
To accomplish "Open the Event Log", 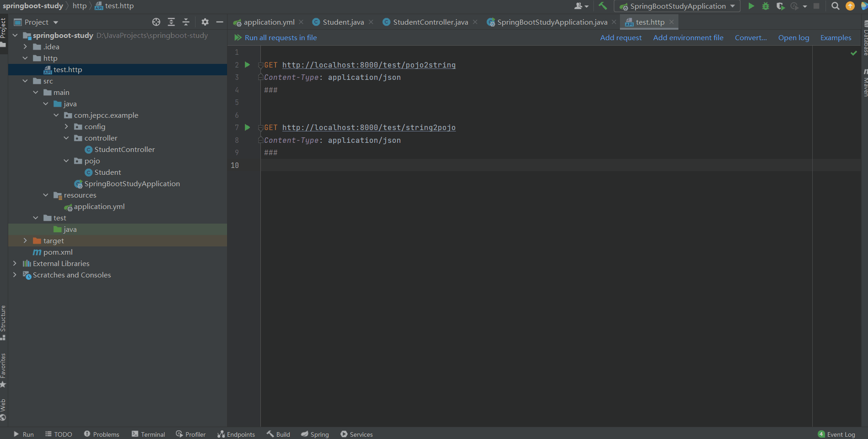I will (836, 434).
